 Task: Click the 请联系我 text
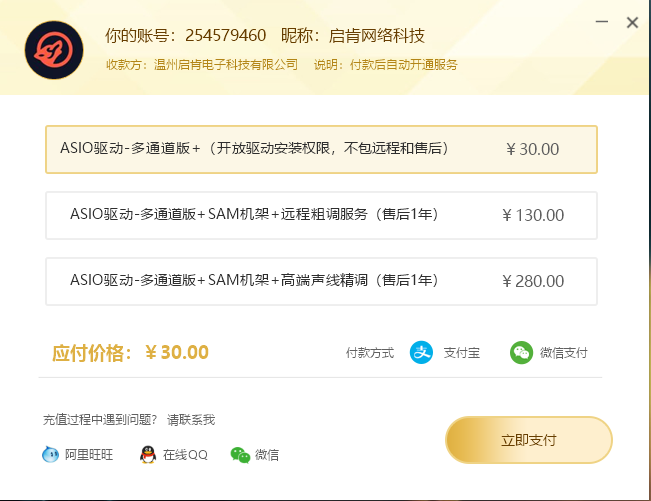(x=191, y=420)
